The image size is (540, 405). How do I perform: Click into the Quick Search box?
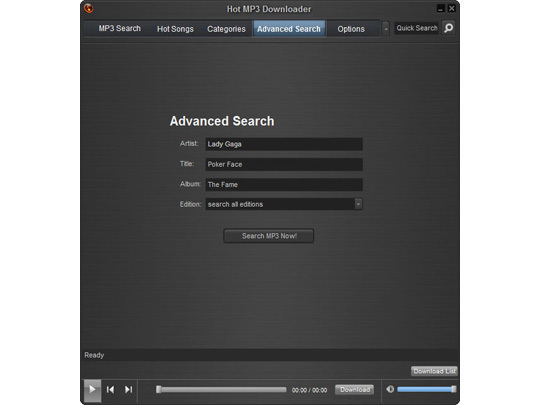[417, 28]
